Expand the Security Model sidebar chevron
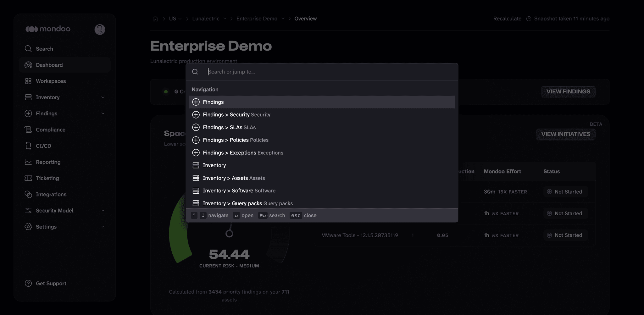Screen dimensions: 644x315 [x=103, y=211]
